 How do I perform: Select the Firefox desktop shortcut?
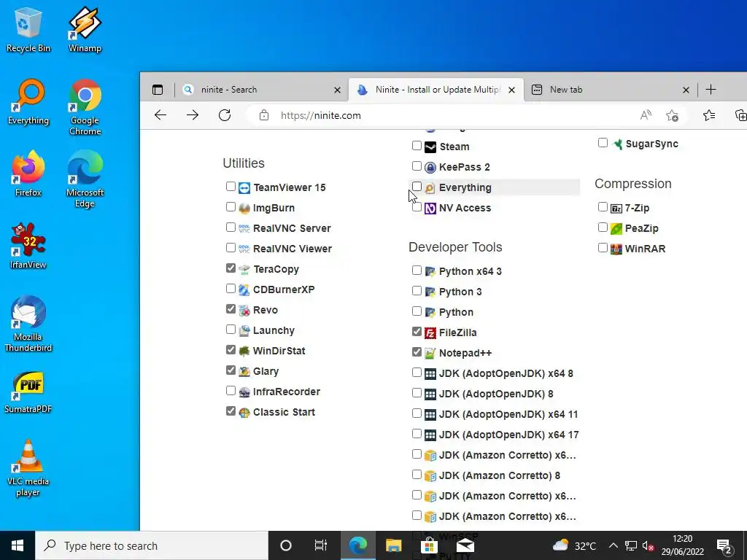pyautogui.click(x=28, y=174)
